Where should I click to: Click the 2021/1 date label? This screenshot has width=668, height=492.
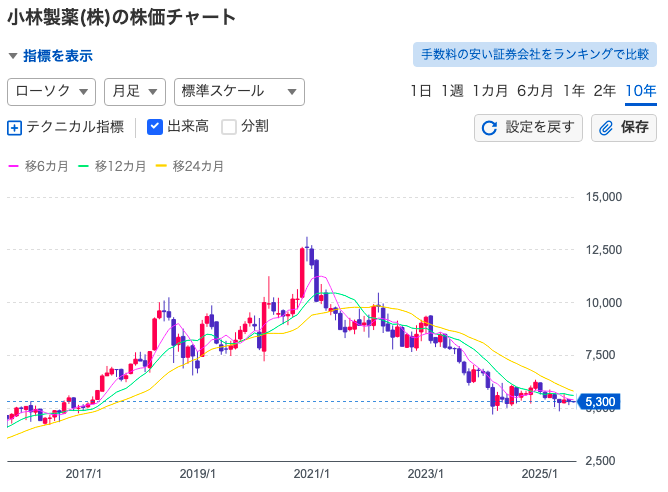click(311, 474)
